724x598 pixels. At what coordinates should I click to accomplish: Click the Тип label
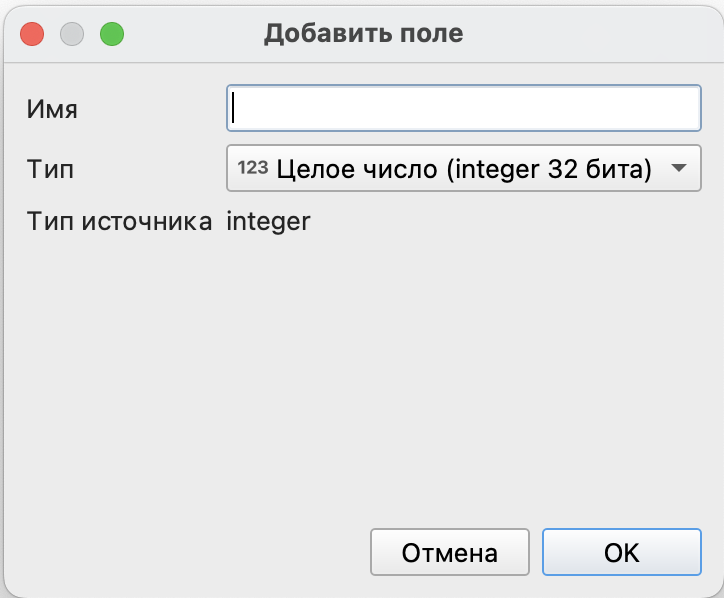[50, 169]
